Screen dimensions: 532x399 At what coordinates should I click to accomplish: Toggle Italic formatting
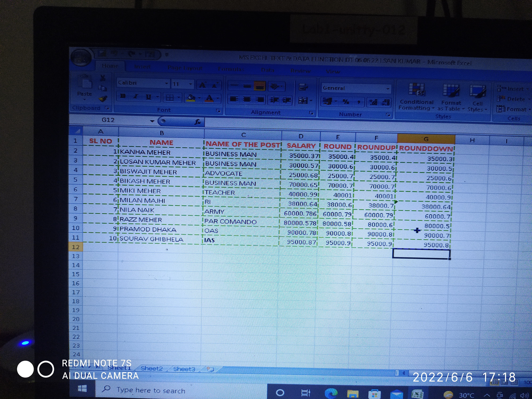point(136,96)
